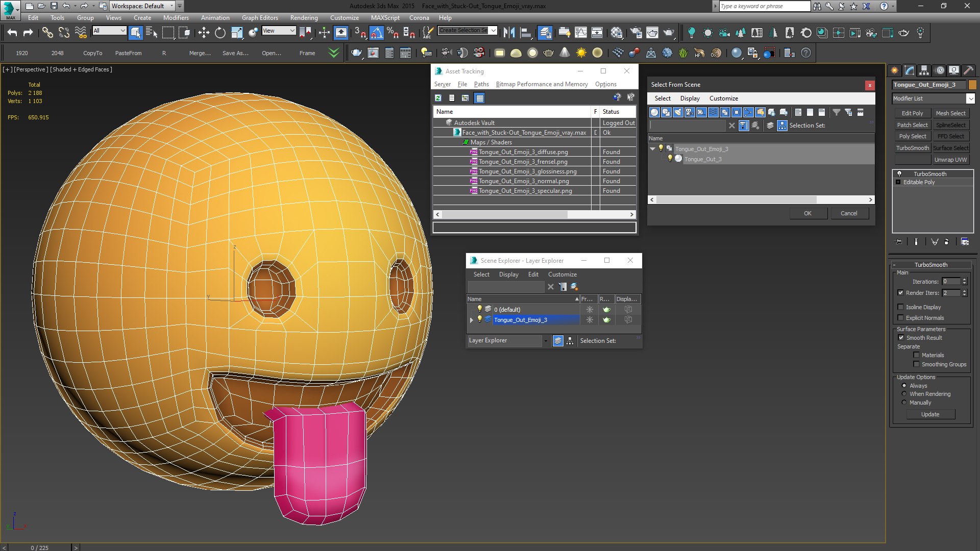Click the Undo arrow icon

(12, 33)
